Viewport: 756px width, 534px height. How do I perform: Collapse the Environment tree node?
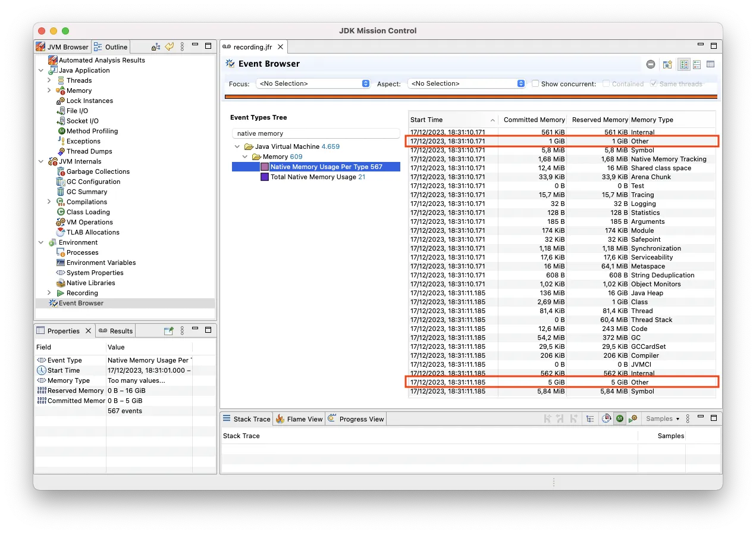tap(41, 242)
